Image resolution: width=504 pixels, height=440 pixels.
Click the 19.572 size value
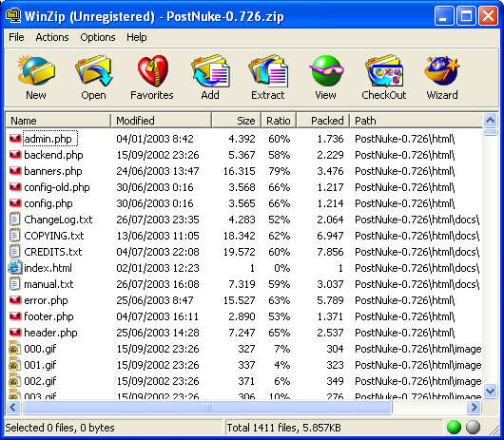pos(239,252)
